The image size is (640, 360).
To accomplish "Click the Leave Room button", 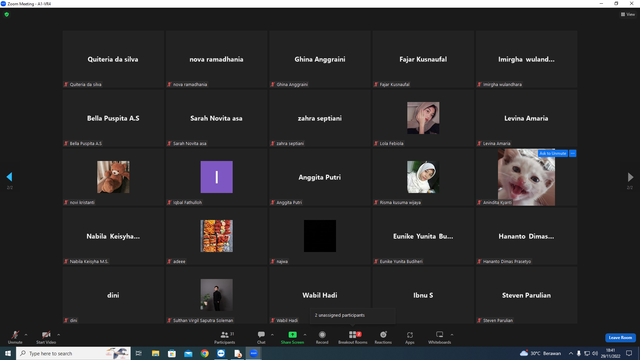I will click(x=620, y=338).
